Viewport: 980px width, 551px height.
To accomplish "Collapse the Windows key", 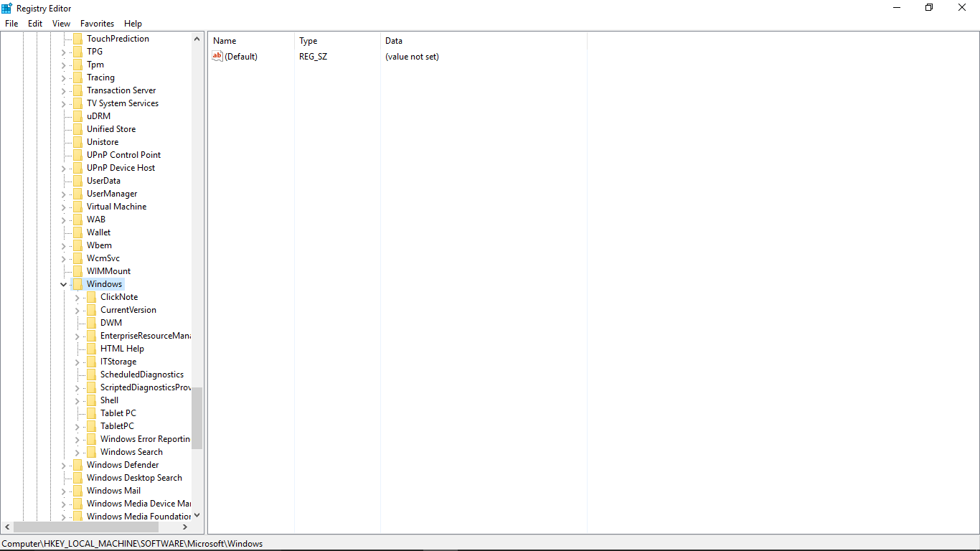I will pyautogui.click(x=64, y=284).
